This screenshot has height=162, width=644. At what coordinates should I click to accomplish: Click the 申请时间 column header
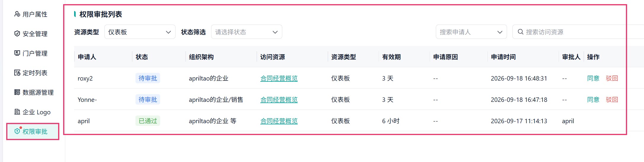[x=503, y=57]
